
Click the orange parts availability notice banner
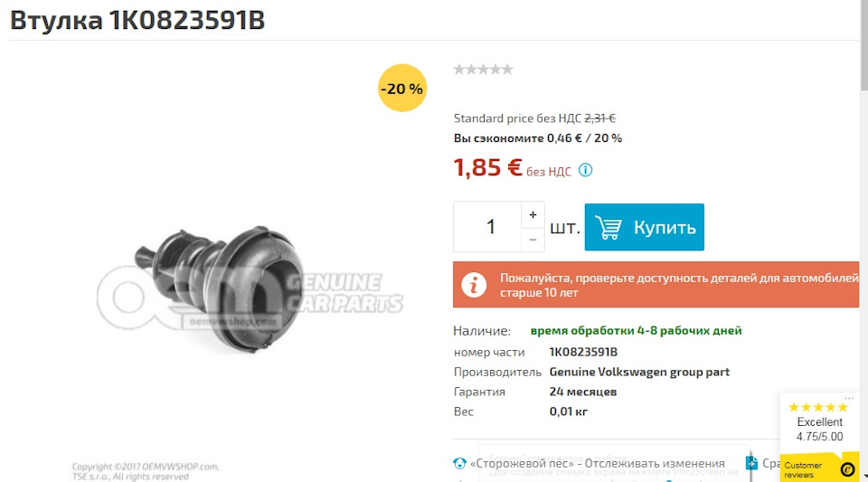coord(656,285)
